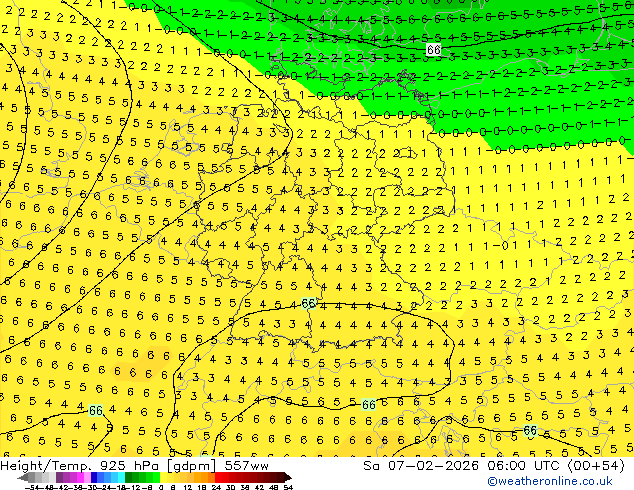Click the '12' value on the color scale
Viewport: 634px width, 490px height.
[188, 487]
